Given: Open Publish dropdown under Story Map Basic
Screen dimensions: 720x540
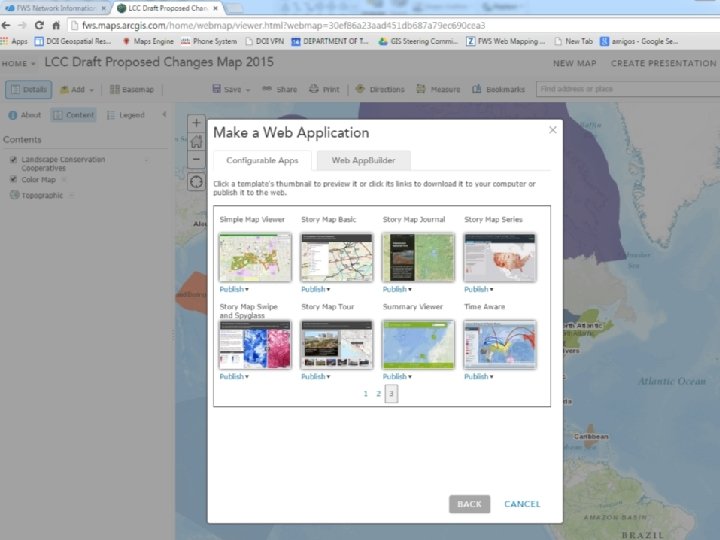Looking at the screenshot, I should coord(315,289).
